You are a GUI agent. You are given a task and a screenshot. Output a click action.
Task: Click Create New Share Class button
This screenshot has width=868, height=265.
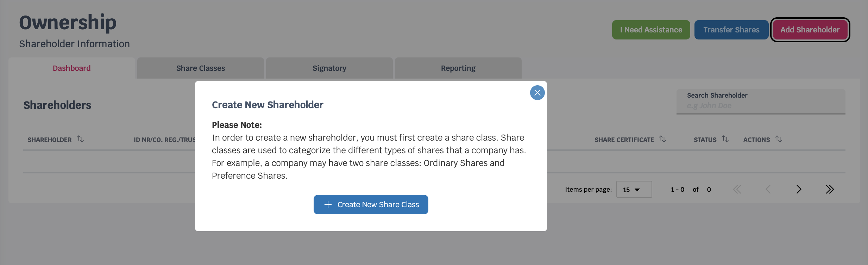tap(371, 204)
